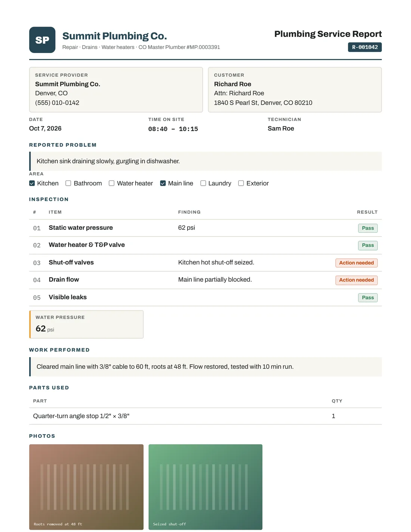Check the Water heater area checkbox
This screenshot has height=532, width=411.
pos(111,183)
